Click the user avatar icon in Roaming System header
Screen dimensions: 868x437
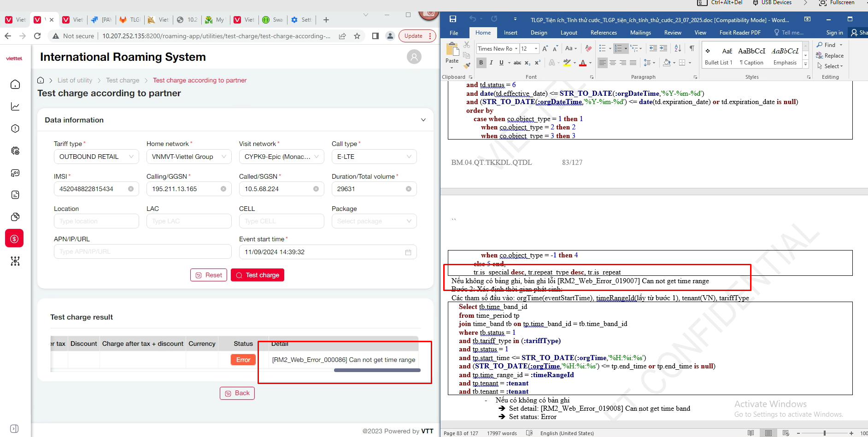point(414,57)
